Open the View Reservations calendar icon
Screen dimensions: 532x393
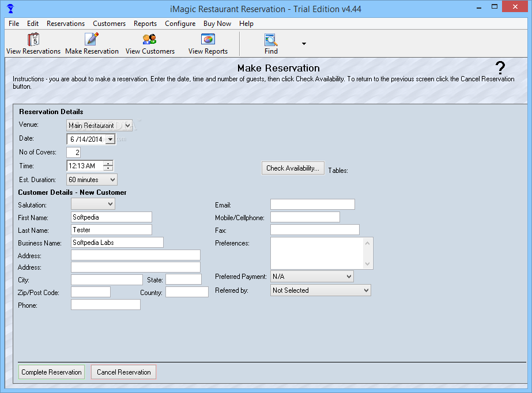click(x=33, y=39)
